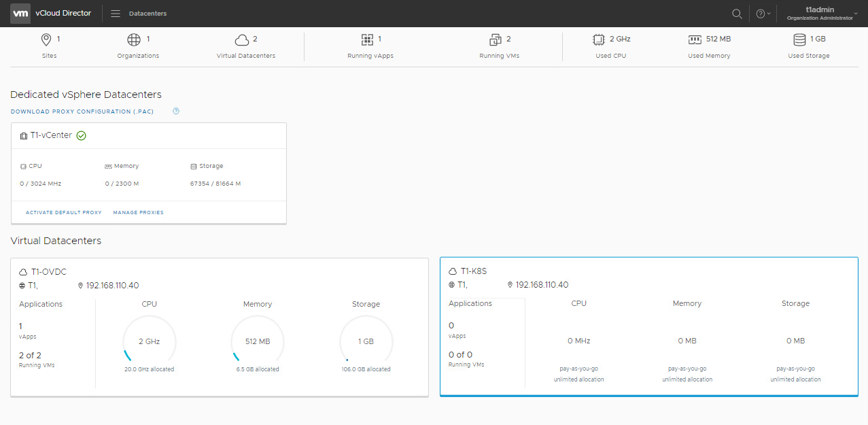Open the T1-K8S virtual datacenter card
This screenshot has width=868, height=425.
point(474,271)
